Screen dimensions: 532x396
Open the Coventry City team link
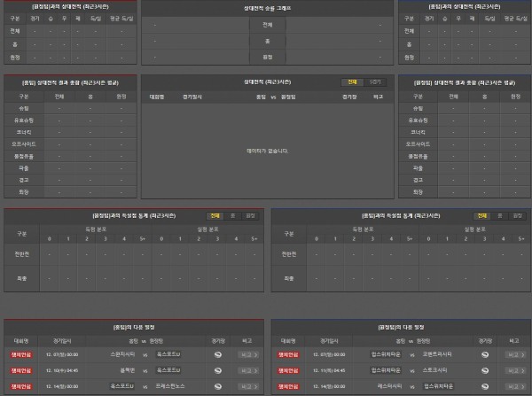click(x=439, y=353)
